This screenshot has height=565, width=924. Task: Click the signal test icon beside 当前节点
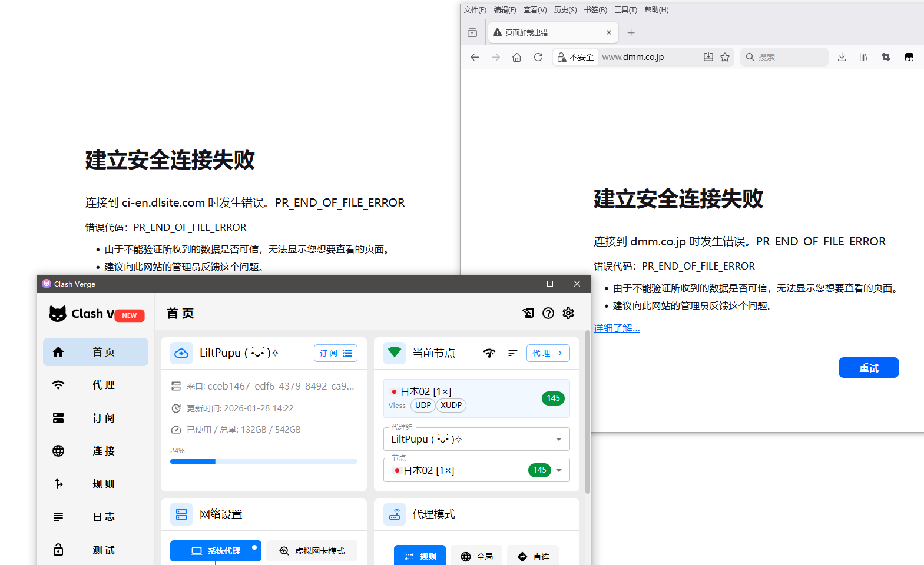click(489, 353)
